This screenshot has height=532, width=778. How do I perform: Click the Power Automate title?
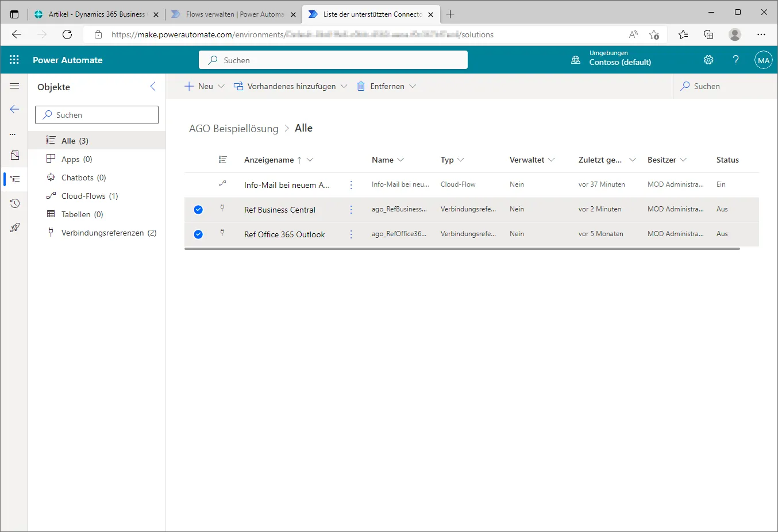click(68, 60)
